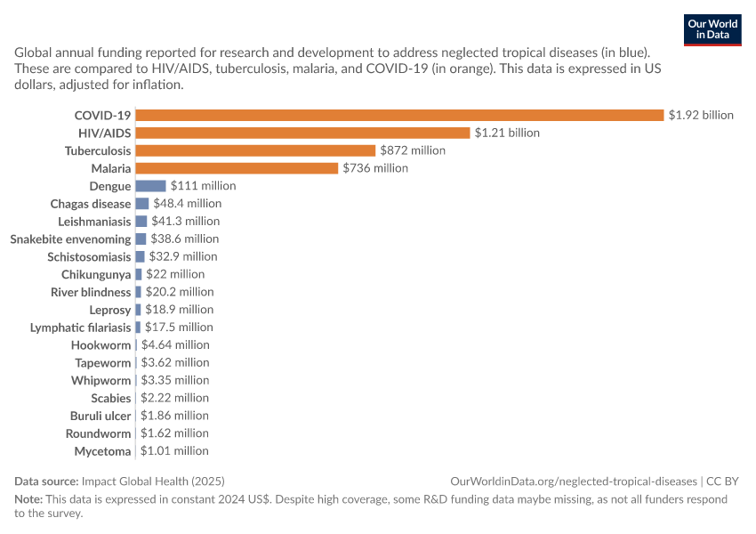Screen dimensions: 756x534
Task: Select the River blindness label
Action: coord(91,292)
